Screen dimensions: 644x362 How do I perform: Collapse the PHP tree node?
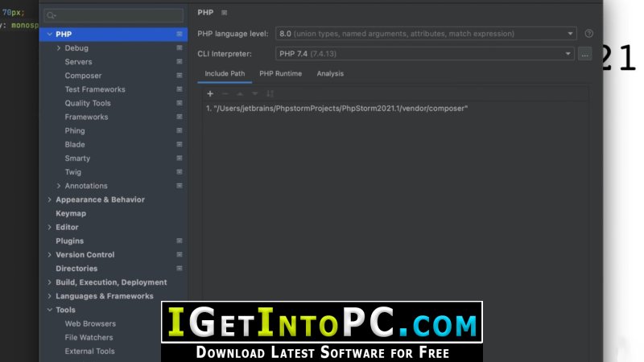50,34
